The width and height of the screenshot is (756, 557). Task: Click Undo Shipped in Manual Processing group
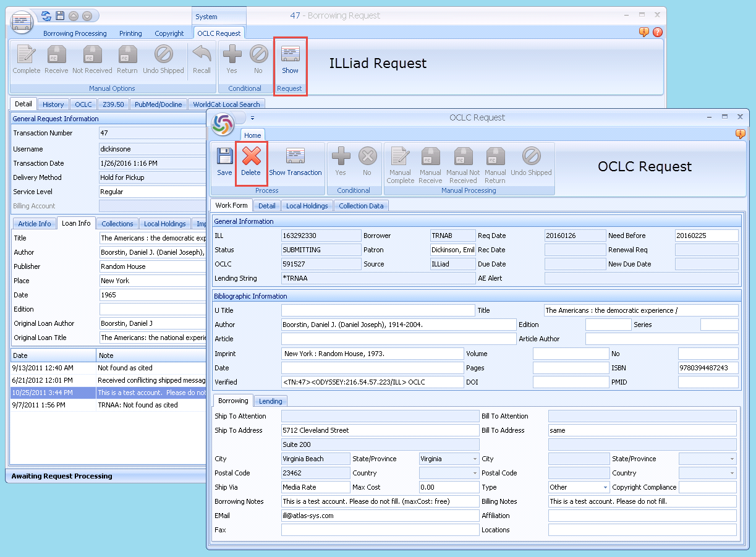pos(531,163)
